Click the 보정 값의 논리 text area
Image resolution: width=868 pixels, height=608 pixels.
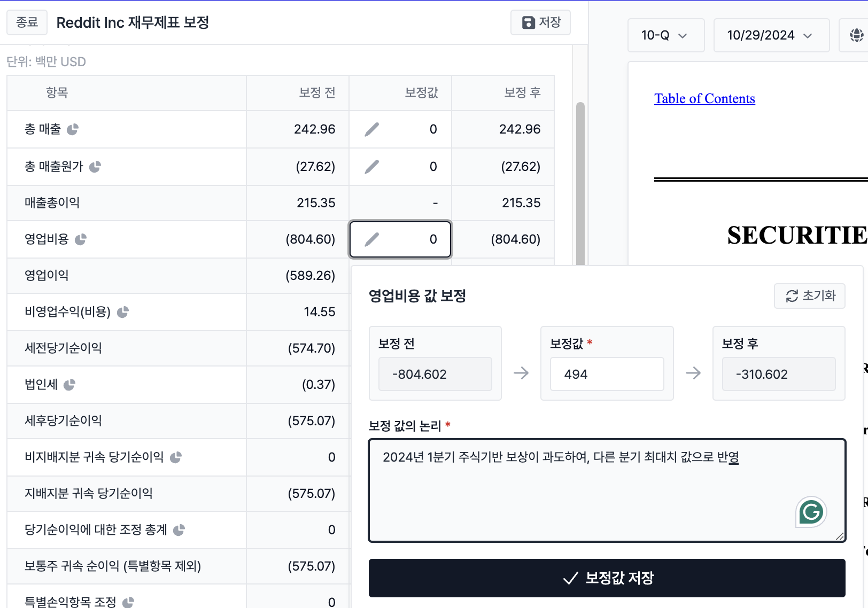click(x=607, y=490)
